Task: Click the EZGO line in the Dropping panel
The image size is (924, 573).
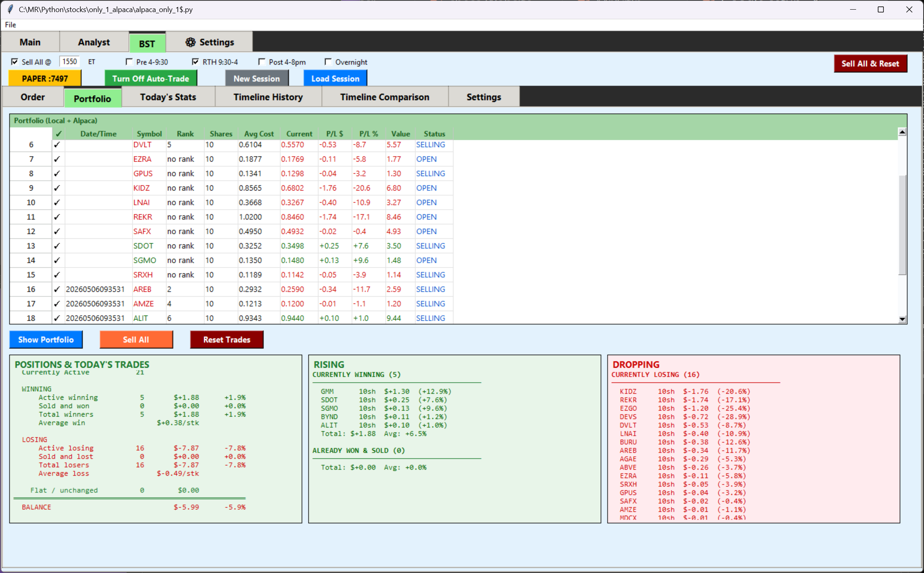Action: [685, 408]
